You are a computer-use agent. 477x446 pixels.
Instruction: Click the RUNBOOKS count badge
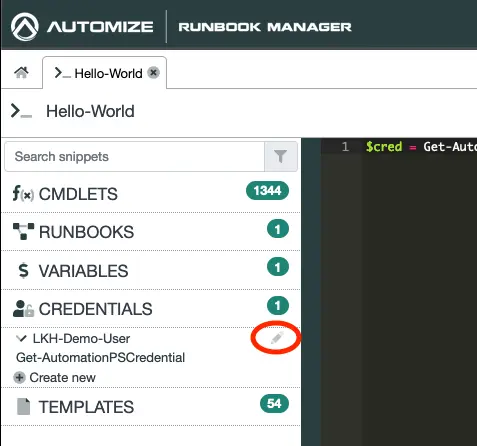pos(278,229)
